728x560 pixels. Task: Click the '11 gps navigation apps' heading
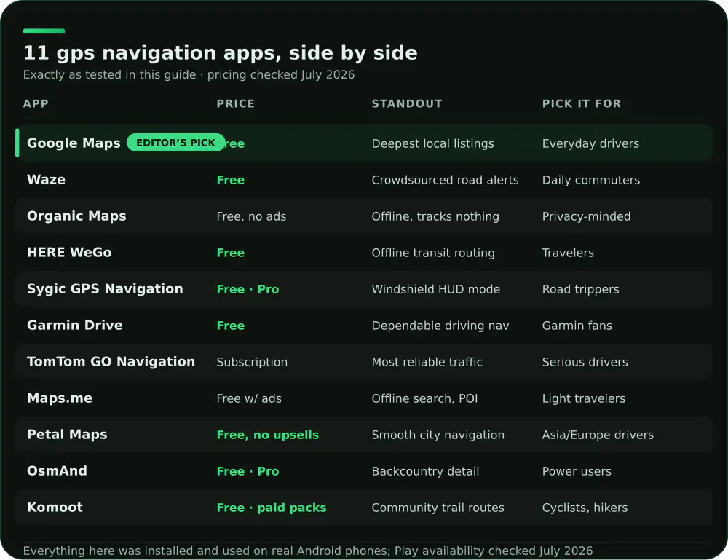click(221, 53)
